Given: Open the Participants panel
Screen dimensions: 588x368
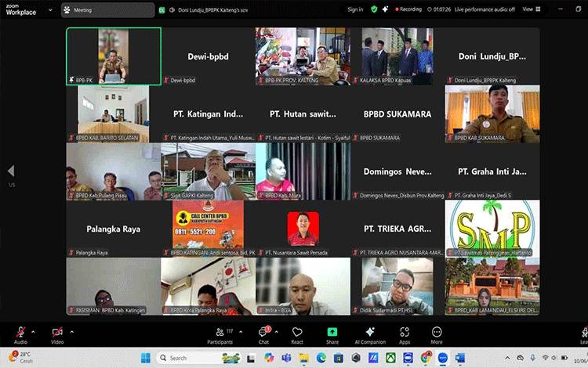Looking at the screenshot, I should click(220, 335).
